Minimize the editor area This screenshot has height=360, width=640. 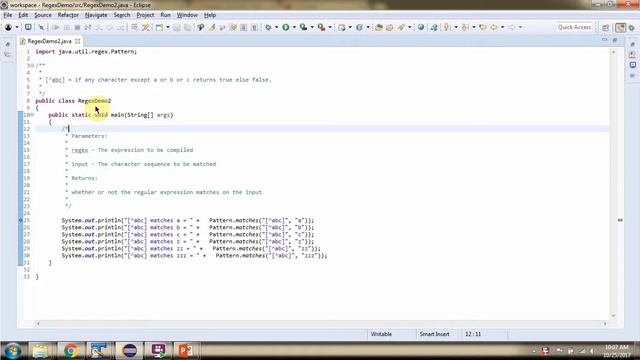604,40
